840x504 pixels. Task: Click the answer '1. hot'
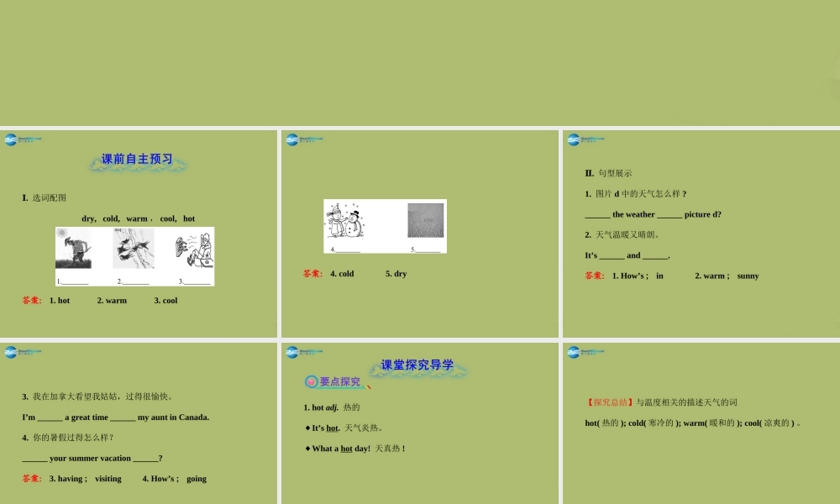point(60,301)
